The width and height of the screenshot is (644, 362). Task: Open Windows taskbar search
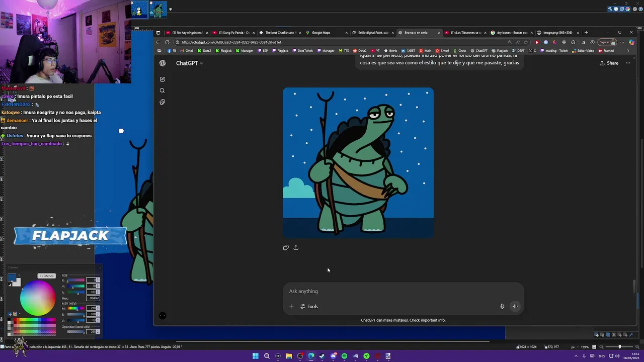267,356
